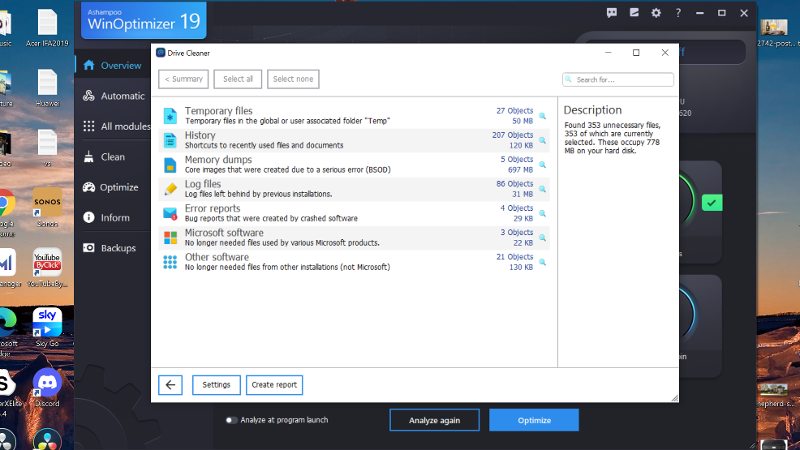This screenshot has height=450, width=800.
Task: Open the help question mark icon
Action: pos(678,13)
